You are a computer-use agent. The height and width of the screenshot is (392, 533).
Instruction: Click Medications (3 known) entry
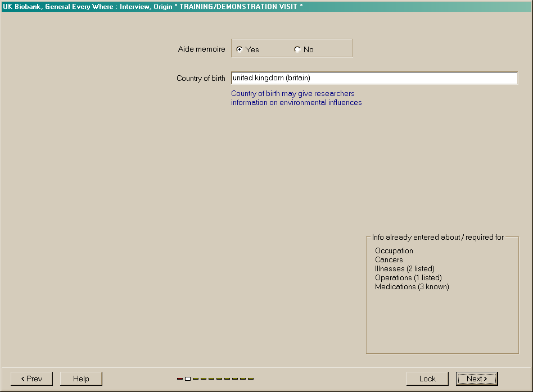click(x=412, y=287)
